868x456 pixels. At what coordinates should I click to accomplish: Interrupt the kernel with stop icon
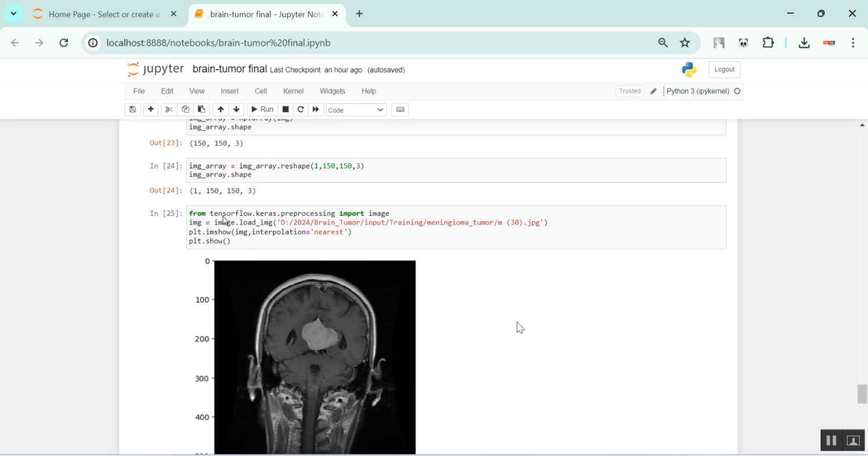(285, 109)
